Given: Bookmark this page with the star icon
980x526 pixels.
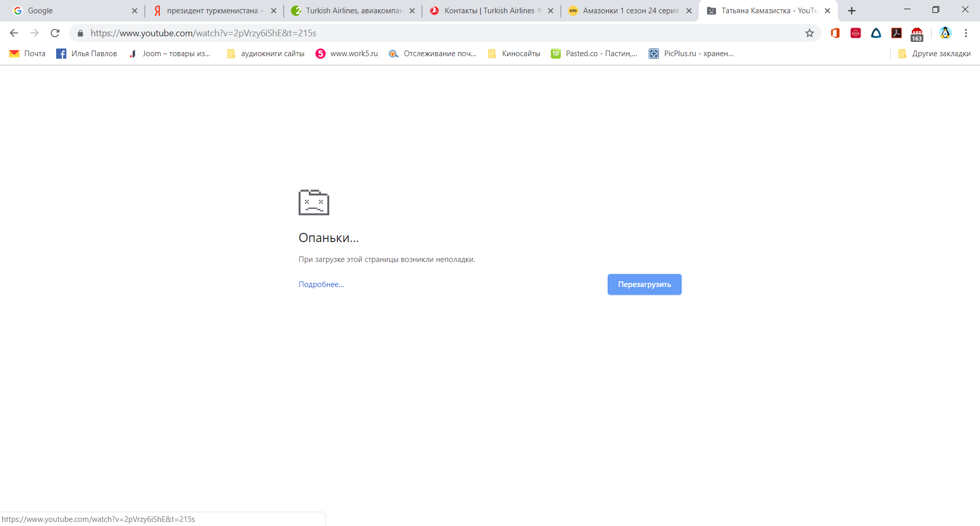Looking at the screenshot, I should [x=810, y=33].
